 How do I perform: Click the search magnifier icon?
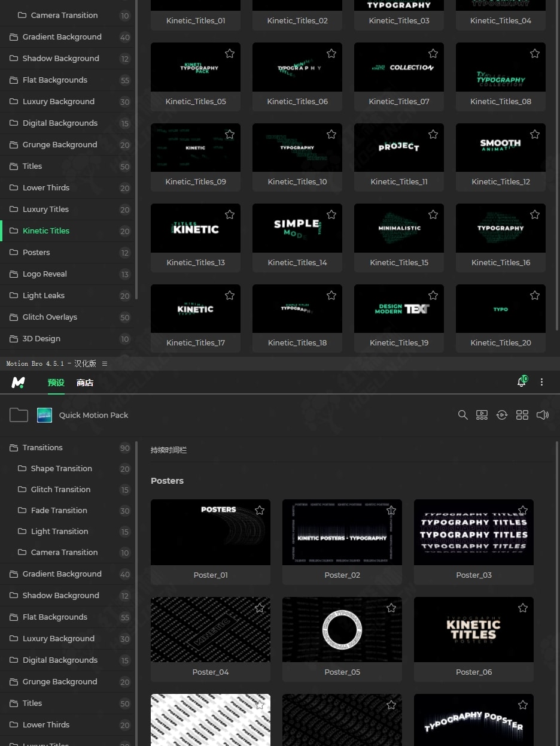click(x=462, y=415)
